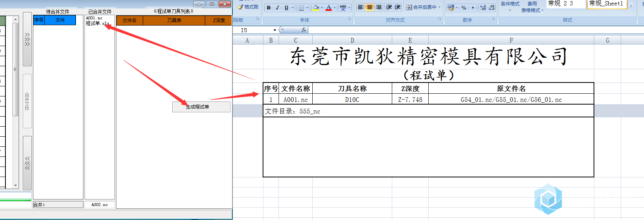Viewport: 644px width, 220px height.
Task: Click the increase decimal icon
Action: coord(483,7)
